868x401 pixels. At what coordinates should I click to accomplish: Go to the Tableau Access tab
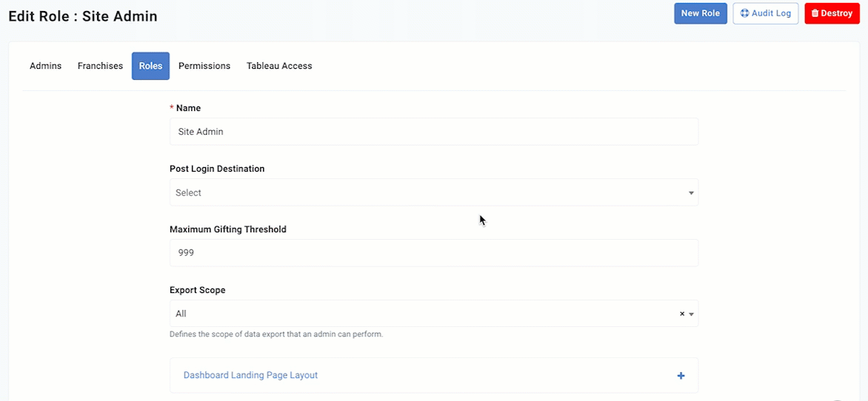tap(279, 66)
